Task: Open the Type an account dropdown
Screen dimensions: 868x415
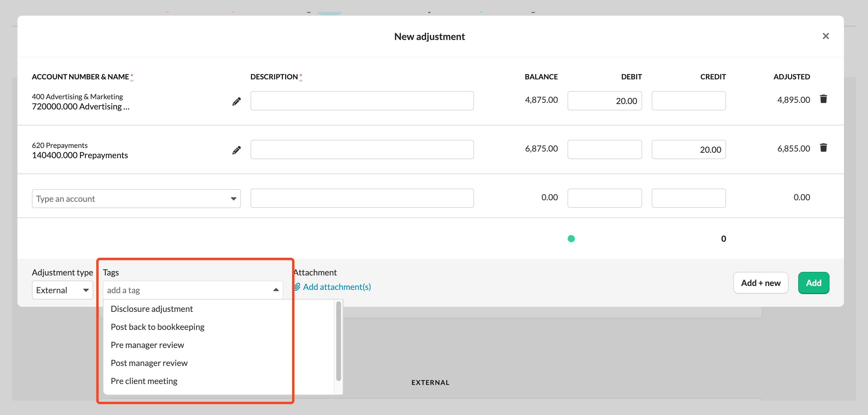Action: (x=233, y=199)
